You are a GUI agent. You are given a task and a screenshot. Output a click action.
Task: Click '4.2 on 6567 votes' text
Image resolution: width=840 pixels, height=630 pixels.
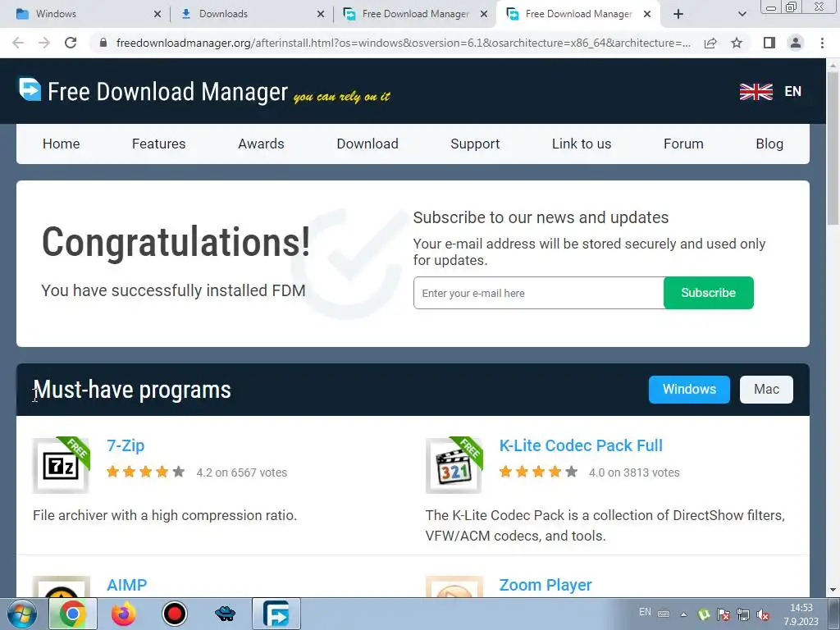pyautogui.click(x=242, y=472)
